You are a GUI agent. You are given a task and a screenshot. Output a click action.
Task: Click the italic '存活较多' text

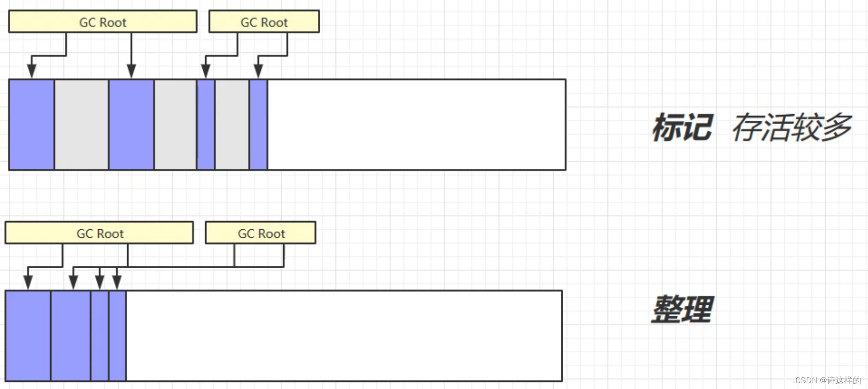(792, 128)
